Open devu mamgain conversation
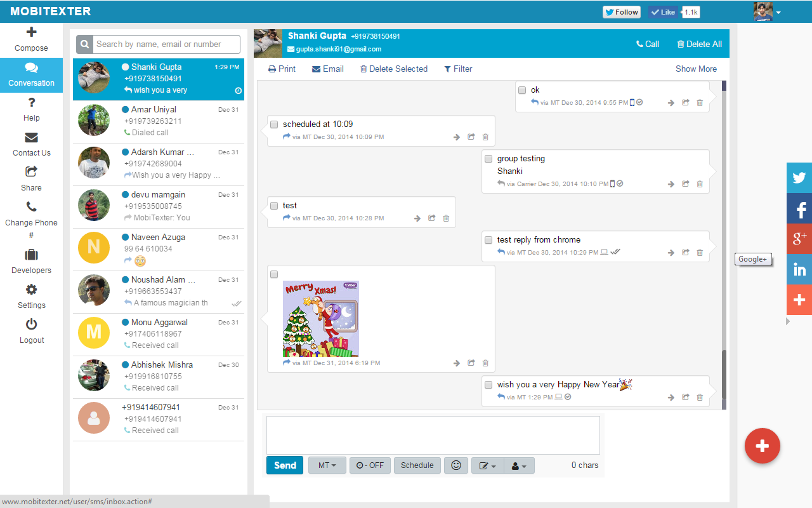Image resolution: width=812 pixels, height=508 pixels. [159, 206]
